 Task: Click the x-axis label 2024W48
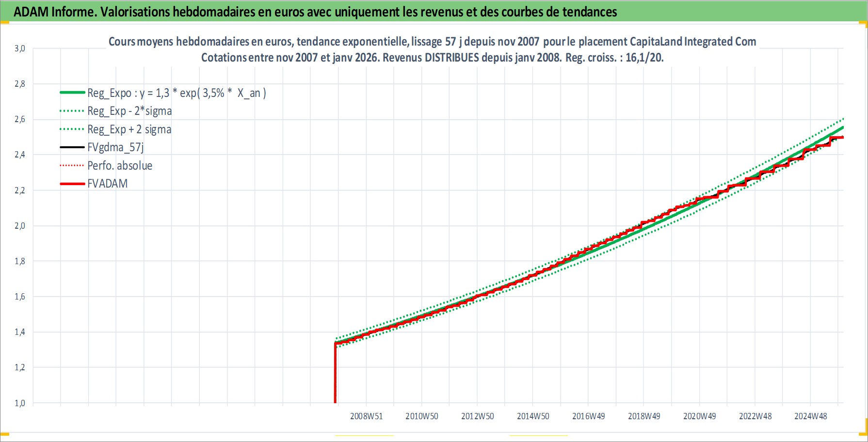(x=811, y=416)
